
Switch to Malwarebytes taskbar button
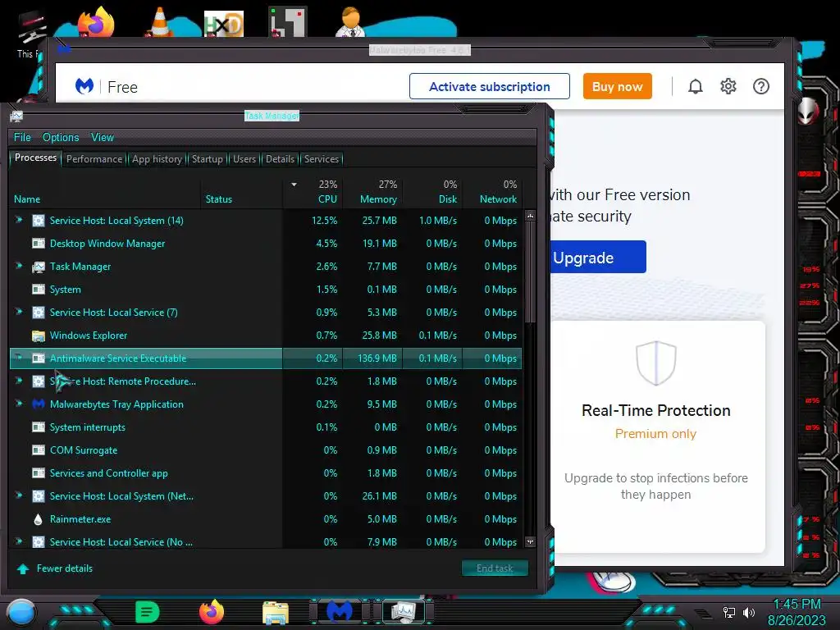(340, 611)
